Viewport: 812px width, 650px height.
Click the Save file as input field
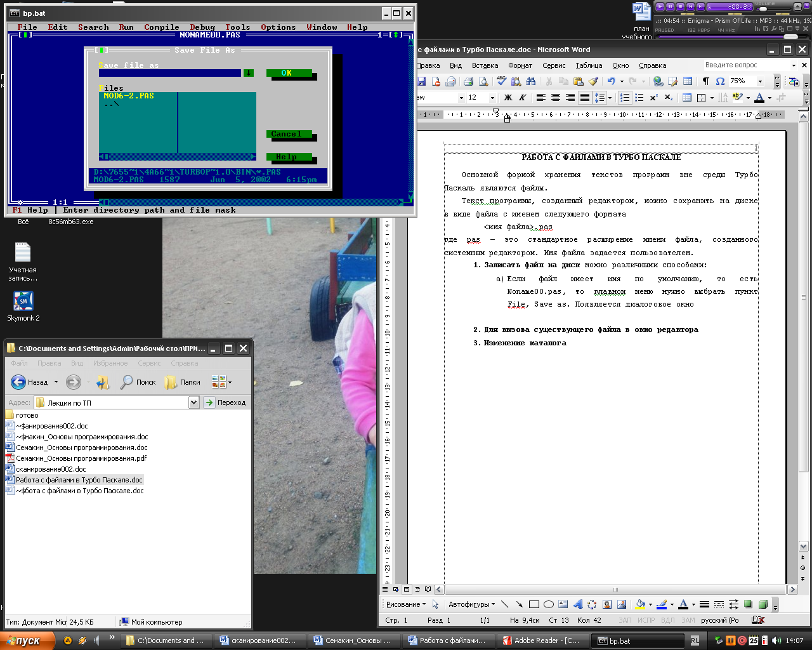pyautogui.click(x=169, y=73)
